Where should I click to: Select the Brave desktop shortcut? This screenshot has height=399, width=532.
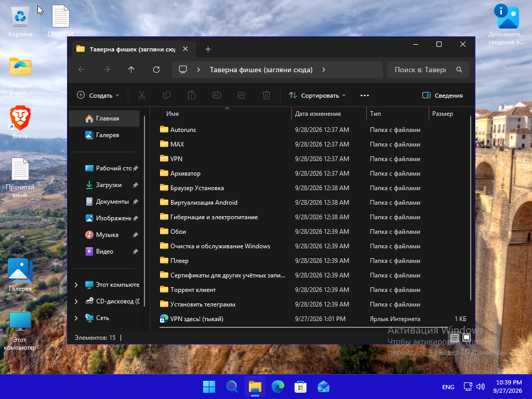20,122
